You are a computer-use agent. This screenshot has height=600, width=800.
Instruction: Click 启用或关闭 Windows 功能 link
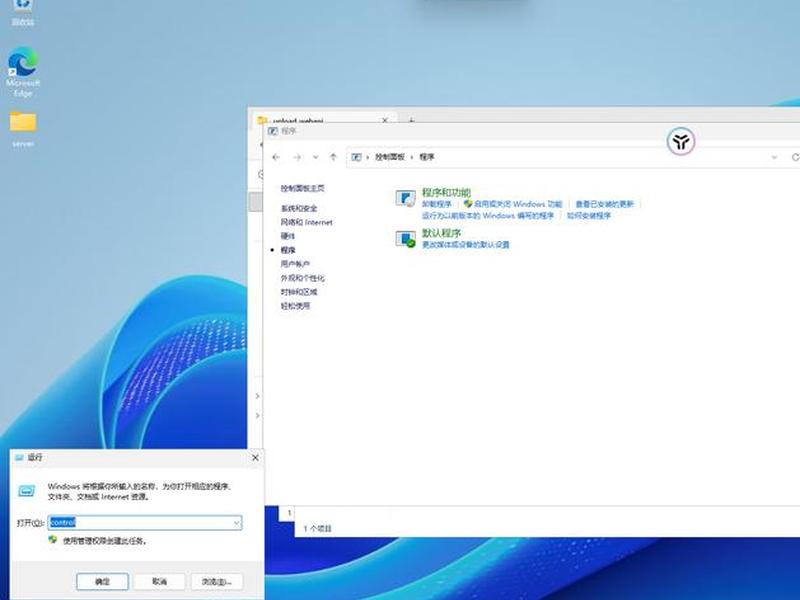pyautogui.click(x=518, y=204)
